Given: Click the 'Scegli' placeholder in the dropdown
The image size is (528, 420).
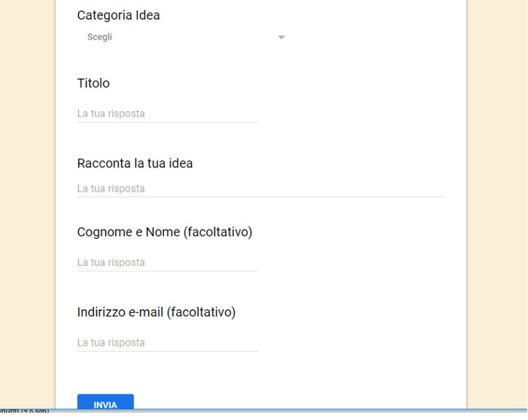Looking at the screenshot, I should (x=100, y=37).
